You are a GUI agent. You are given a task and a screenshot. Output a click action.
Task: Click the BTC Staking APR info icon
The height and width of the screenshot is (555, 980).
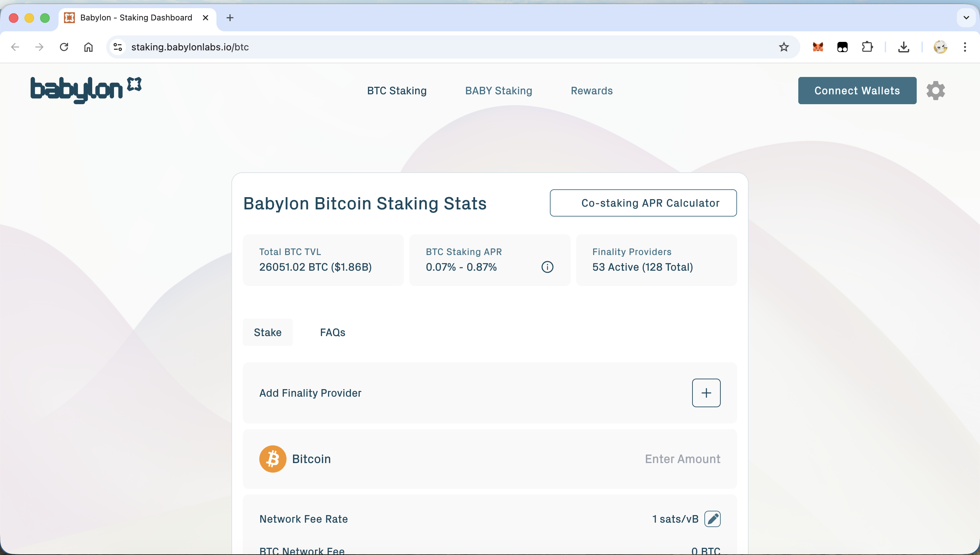(x=547, y=267)
